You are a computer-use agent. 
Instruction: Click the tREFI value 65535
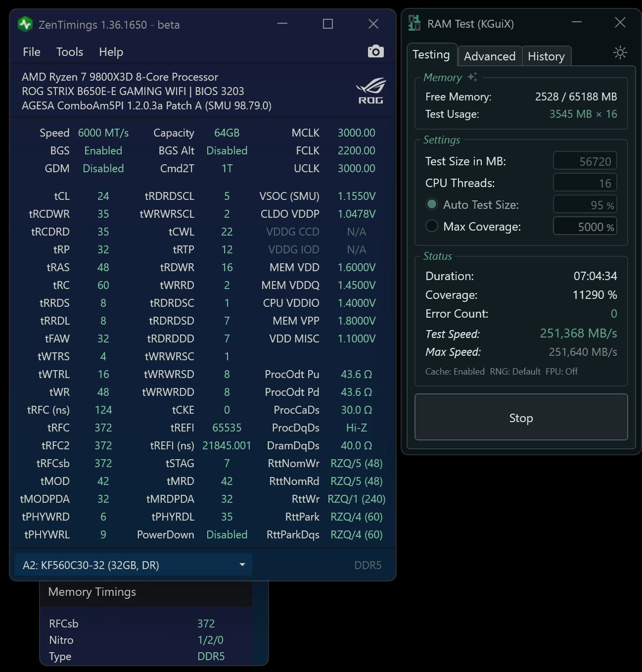pos(227,428)
